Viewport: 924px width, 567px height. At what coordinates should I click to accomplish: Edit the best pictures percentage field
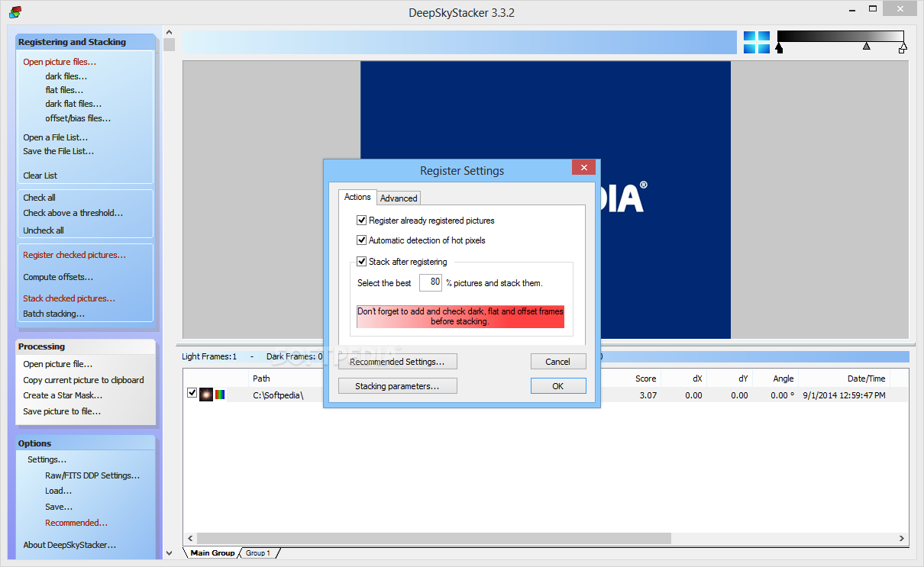tap(431, 282)
